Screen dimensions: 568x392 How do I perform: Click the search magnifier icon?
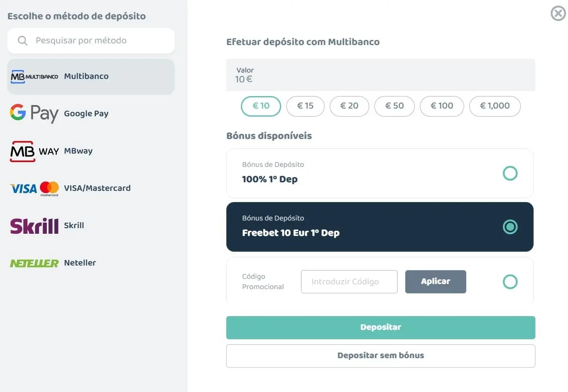click(22, 41)
